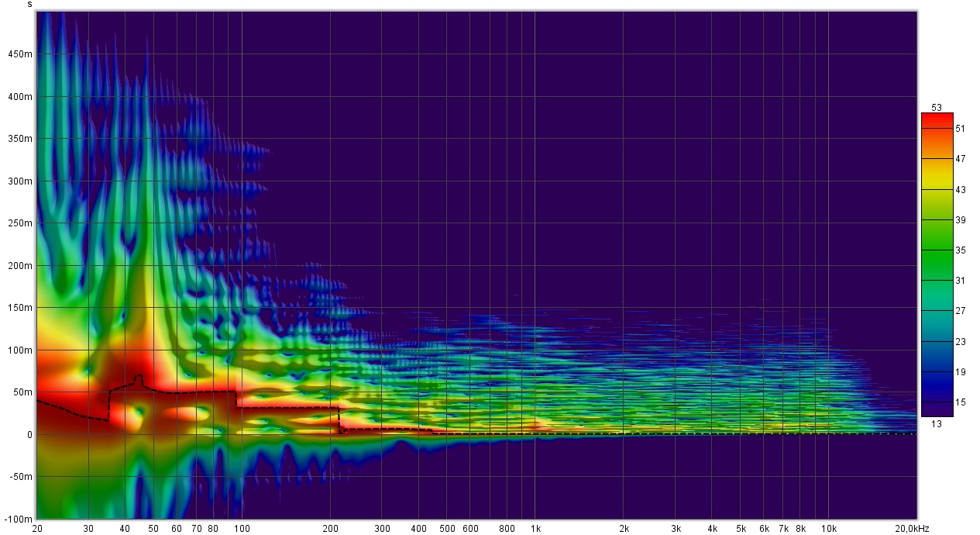This screenshot has height=535, width=980.
Task: Click the 300 Hz frequency axis label
Action: (x=382, y=529)
